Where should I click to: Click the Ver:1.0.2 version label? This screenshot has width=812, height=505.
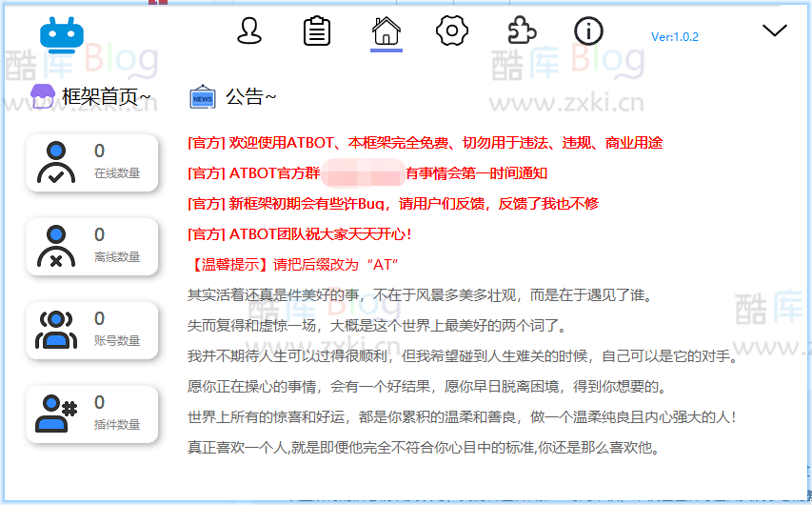point(675,37)
